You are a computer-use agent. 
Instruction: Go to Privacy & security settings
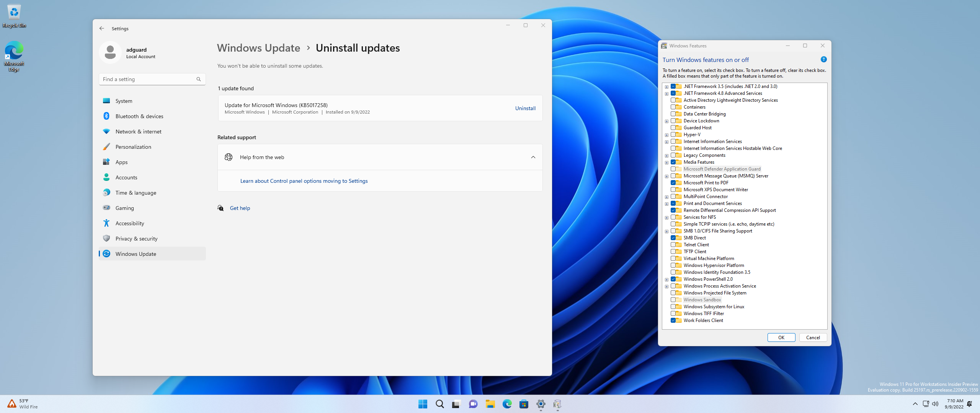click(152, 239)
